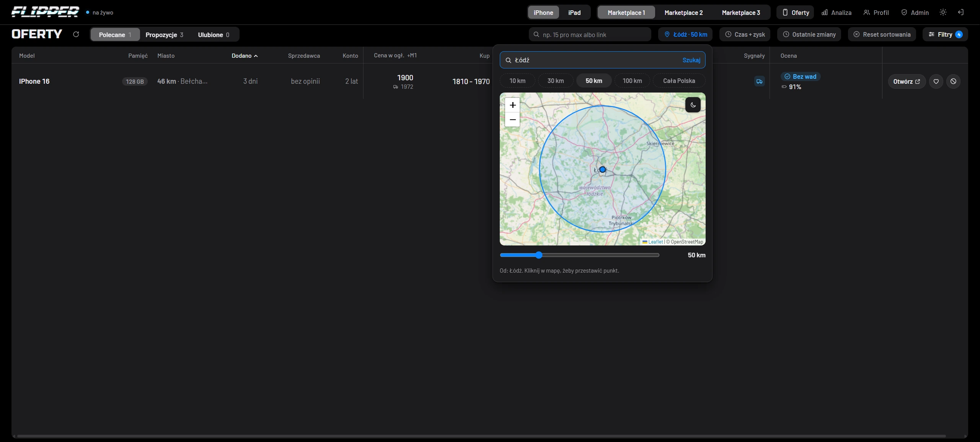Image resolution: width=980 pixels, height=442 pixels.
Task: Open the Propozycje tab
Action: [x=164, y=34]
